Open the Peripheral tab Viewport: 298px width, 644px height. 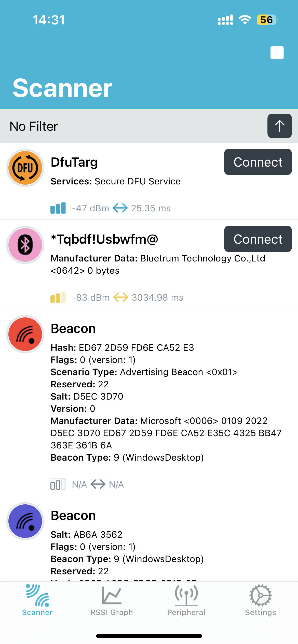click(186, 601)
